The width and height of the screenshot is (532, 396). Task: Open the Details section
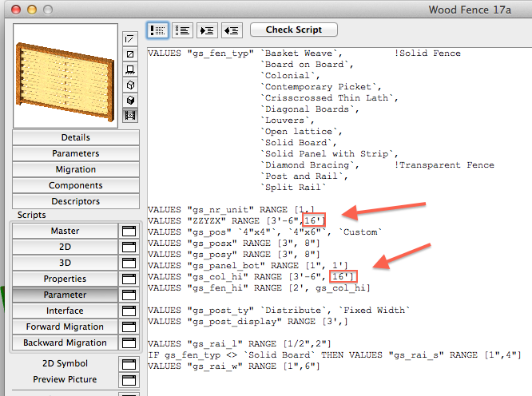76,137
